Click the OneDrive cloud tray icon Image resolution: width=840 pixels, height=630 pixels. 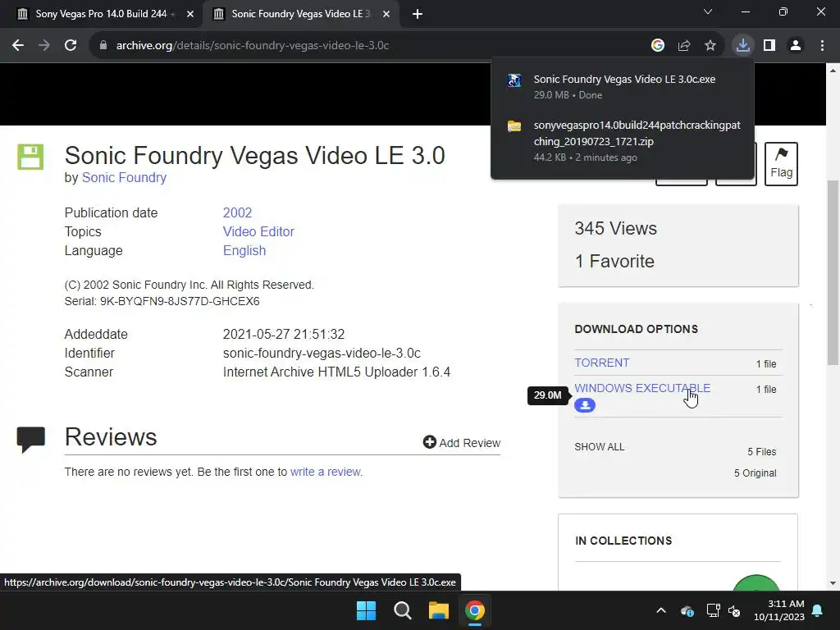[687, 610]
